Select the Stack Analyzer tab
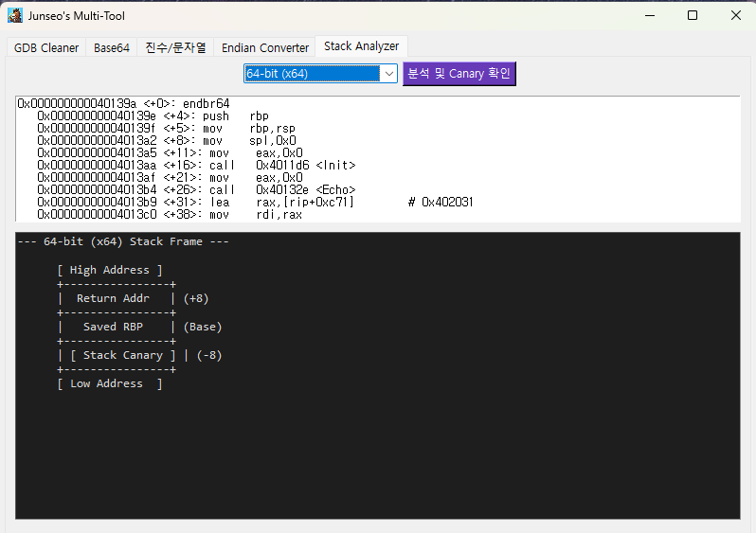 point(361,46)
